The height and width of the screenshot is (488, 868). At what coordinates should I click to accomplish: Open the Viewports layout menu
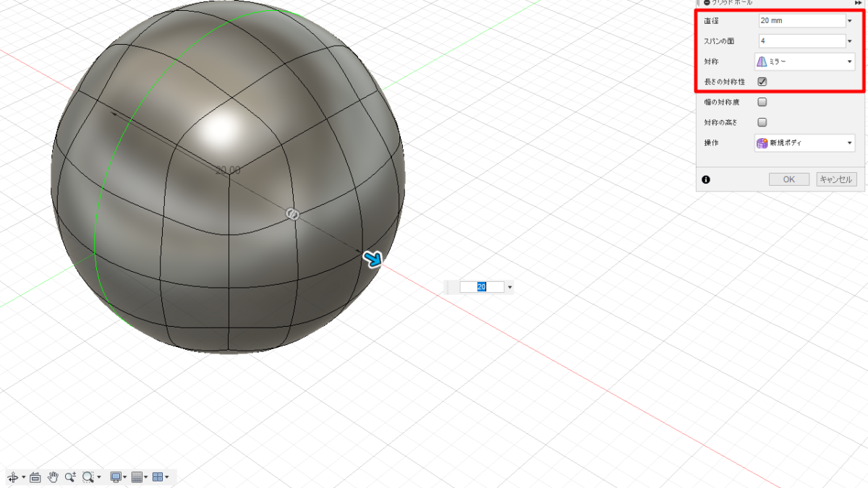tap(158, 477)
